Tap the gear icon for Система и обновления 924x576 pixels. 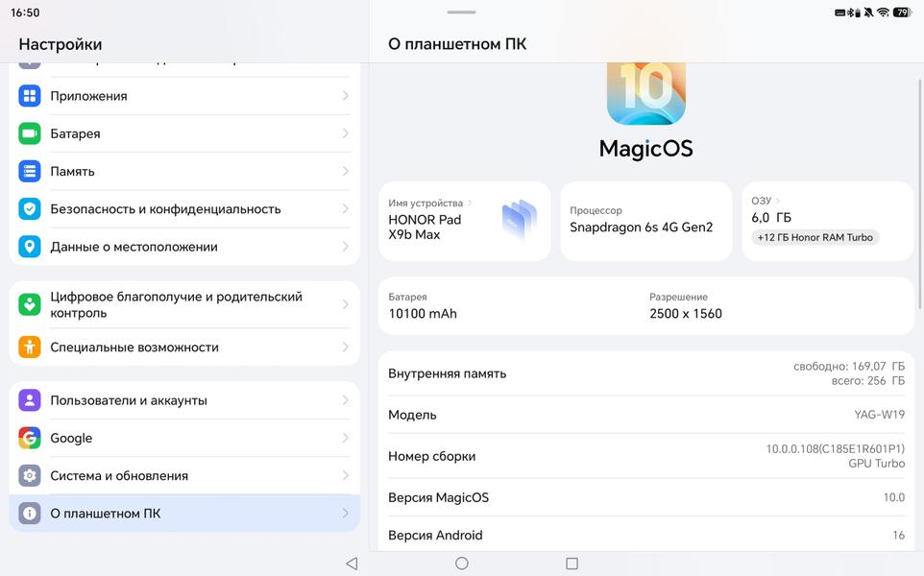click(x=30, y=475)
